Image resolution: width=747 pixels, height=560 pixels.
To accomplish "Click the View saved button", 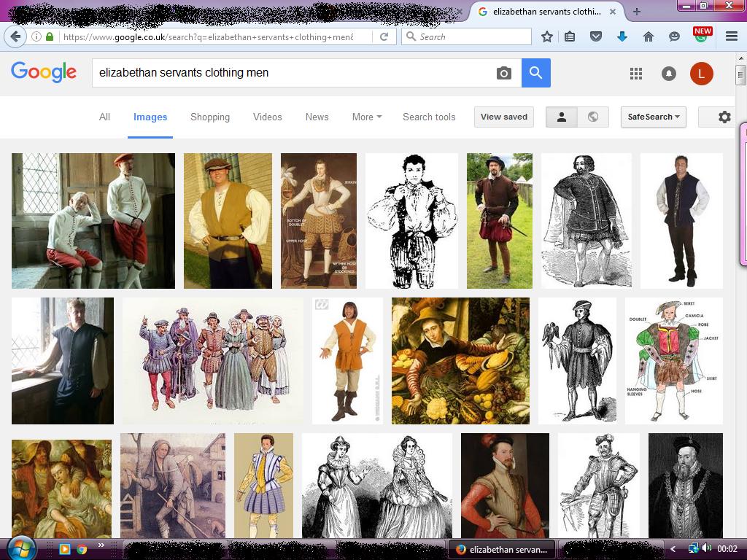I will tap(503, 117).
